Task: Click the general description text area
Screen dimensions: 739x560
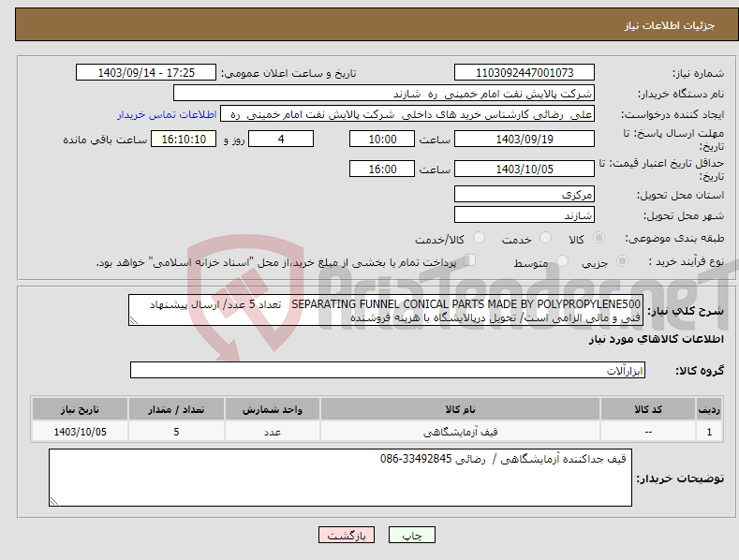Action: [386, 311]
